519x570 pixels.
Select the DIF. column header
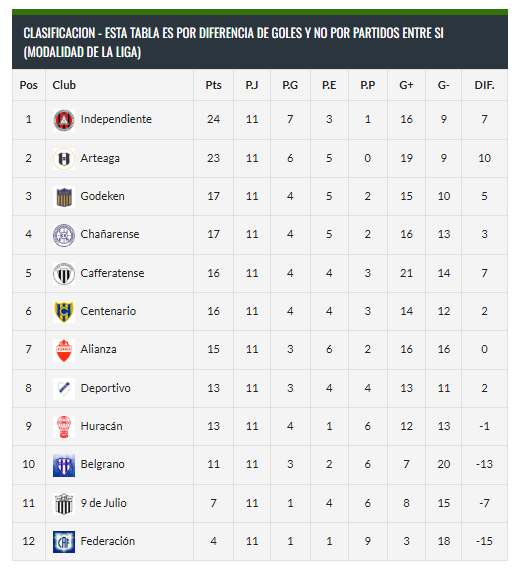(x=484, y=85)
